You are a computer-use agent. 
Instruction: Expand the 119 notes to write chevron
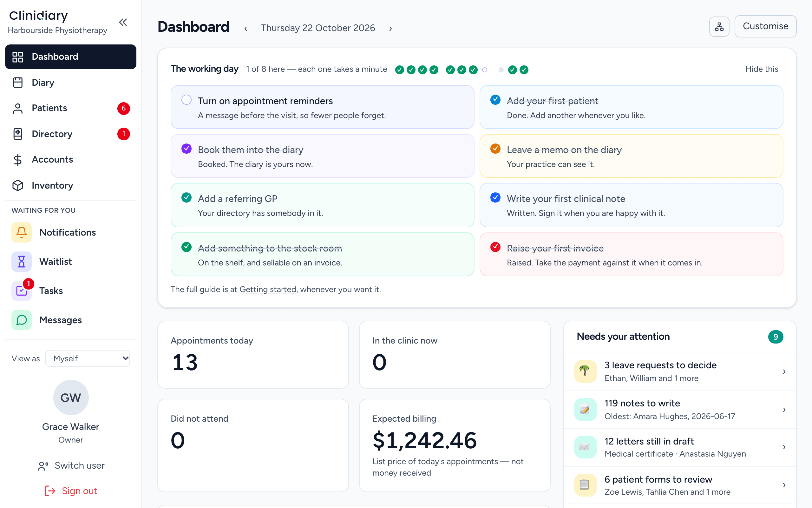784,409
